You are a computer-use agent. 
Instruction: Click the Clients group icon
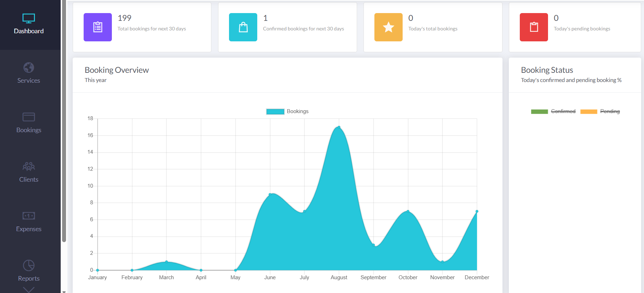coord(29,166)
